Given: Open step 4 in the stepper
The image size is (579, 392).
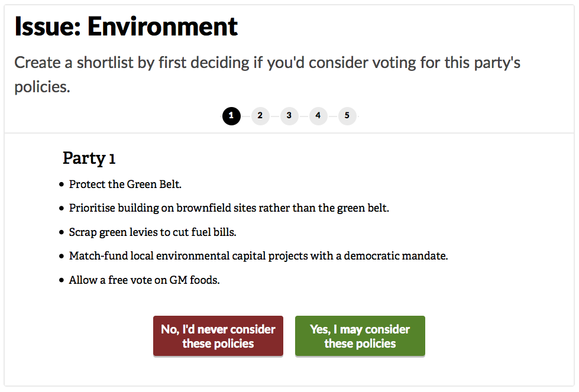Looking at the screenshot, I should pyautogui.click(x=318, y=116).
